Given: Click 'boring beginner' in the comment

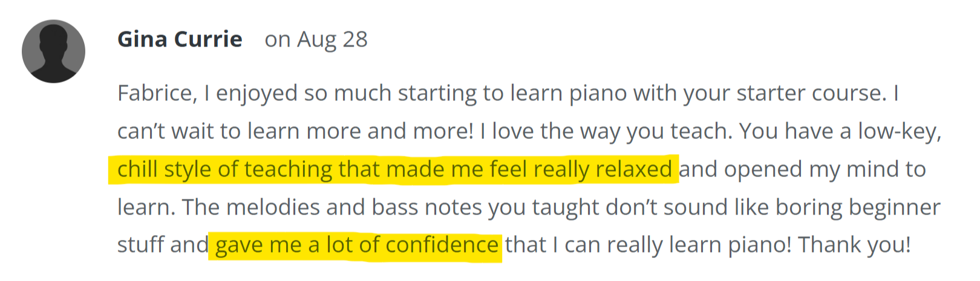Looking at the screenshot, I should pos(858,207).
